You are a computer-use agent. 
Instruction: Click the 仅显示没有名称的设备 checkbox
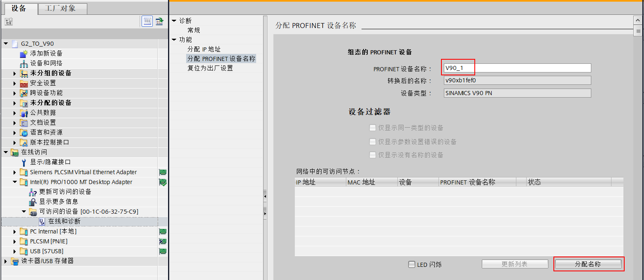(x=373, y=155)
